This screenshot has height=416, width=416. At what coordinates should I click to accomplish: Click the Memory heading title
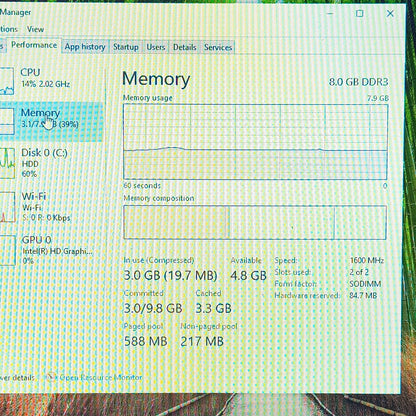pyautogui.click(x=156, y=79)
